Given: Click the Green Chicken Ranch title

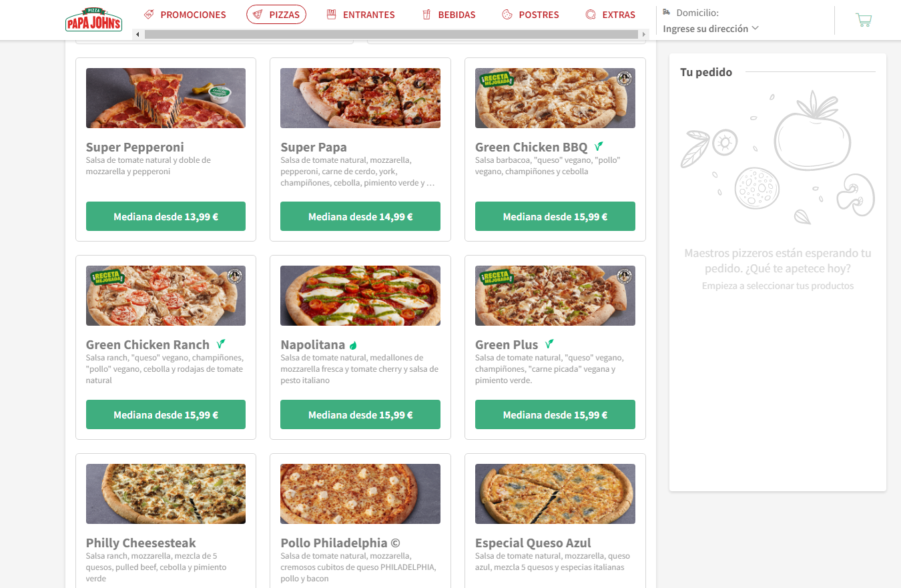Looking at the screenshot, I should click(147, 344).
